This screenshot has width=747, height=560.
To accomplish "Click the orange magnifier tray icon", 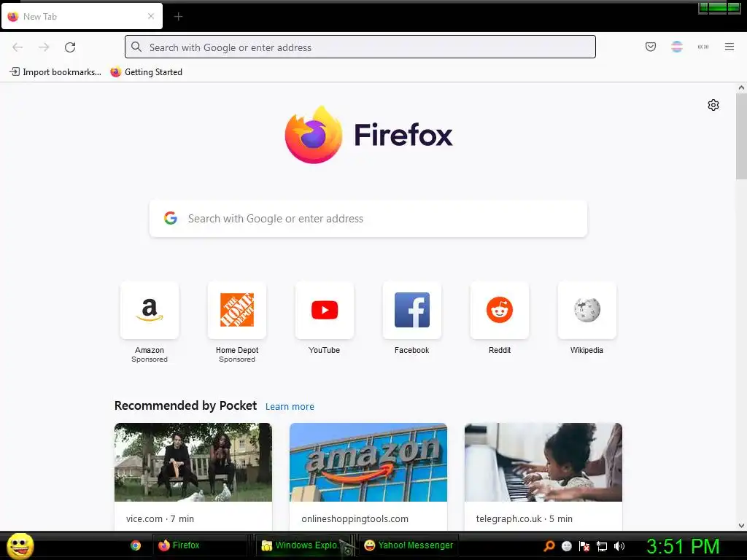I will pos(549,546).
